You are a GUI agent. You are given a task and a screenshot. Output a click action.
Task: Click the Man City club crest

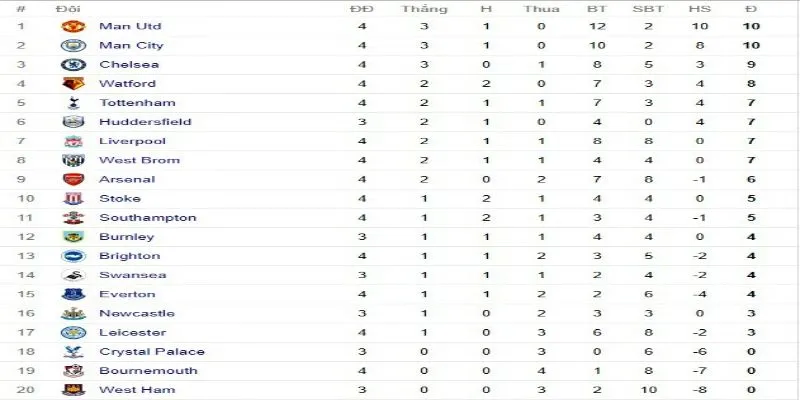coord(73,46)
